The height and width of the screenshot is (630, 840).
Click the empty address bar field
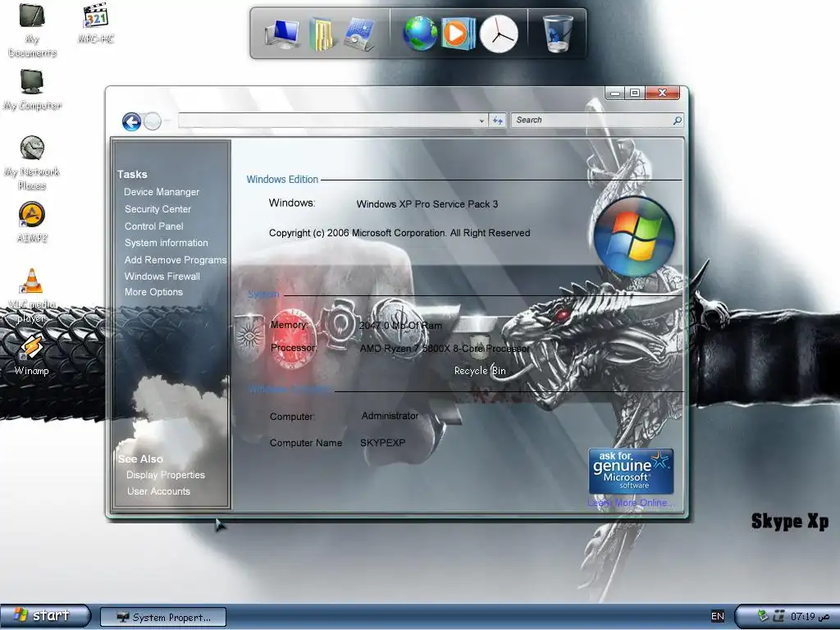coord(326,120)
